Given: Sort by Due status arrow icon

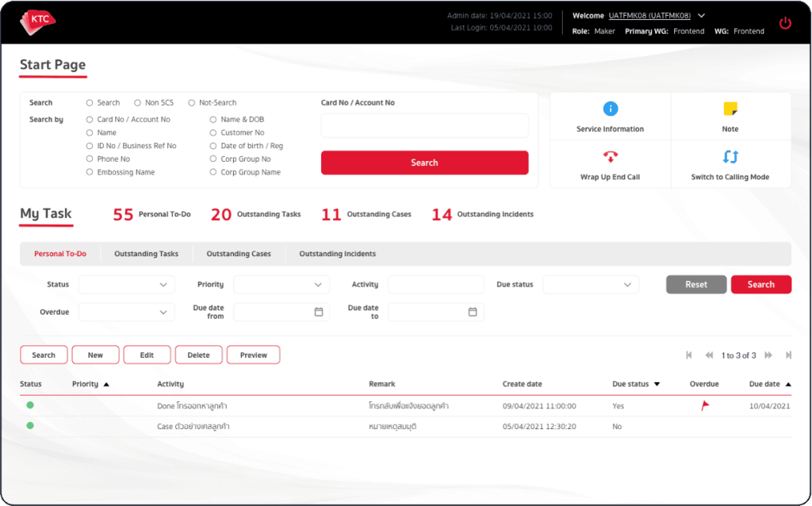Looking at the screenshot, I should point(657,385).
